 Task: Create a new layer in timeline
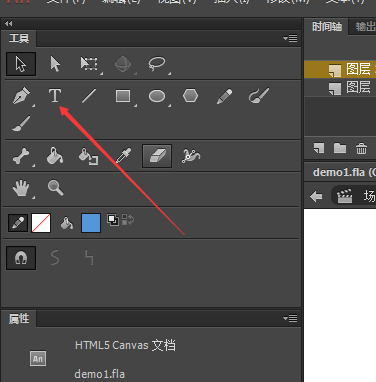click(319, 148)
